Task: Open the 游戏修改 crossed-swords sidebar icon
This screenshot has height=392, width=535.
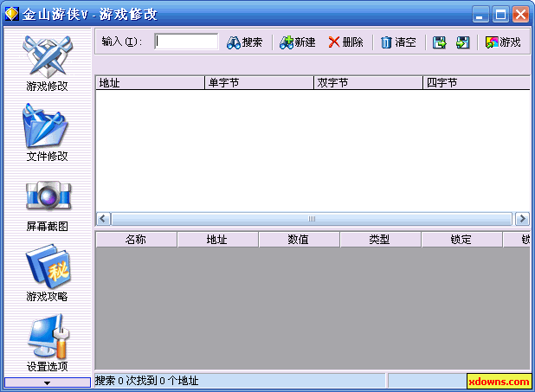Action: pos(47,63)
